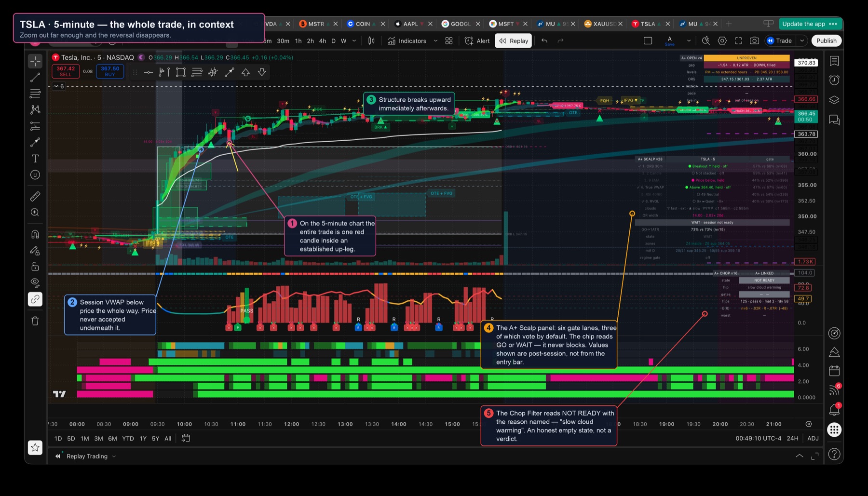Expand the Trade dropdown arrow
The height and width of the screenshot is (496, 868).
point(802,41)
